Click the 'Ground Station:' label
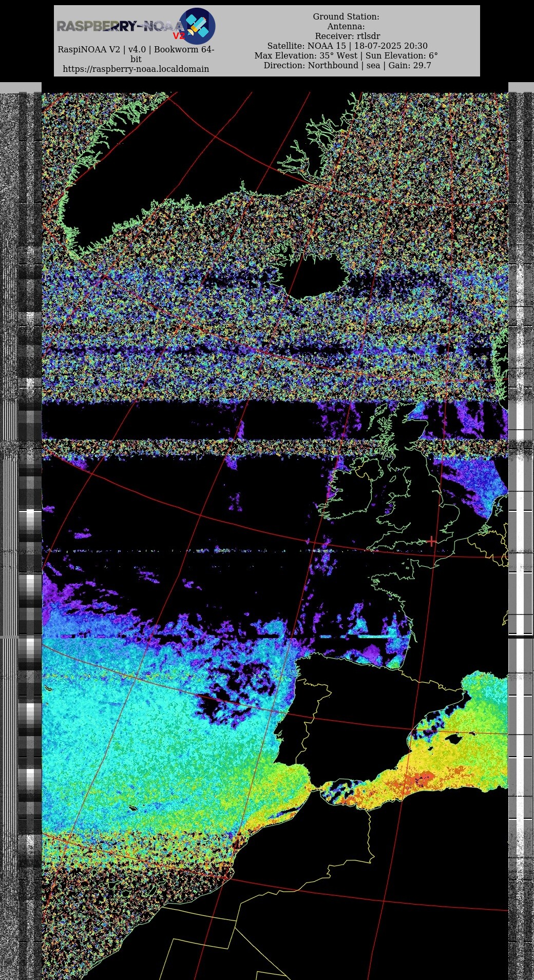Image resolution: width=534 pixels, height=980 pixels. pos(346,16)
